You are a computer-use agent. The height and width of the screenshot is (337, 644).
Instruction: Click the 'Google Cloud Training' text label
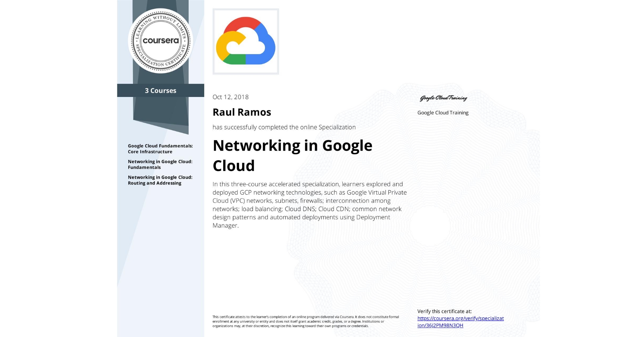click(x=443, y=113)
